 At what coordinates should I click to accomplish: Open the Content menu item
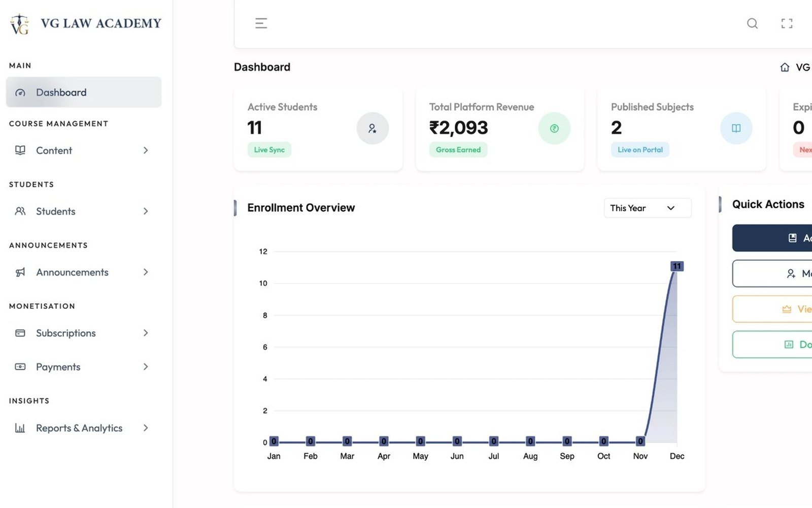[x=84, y=150]
